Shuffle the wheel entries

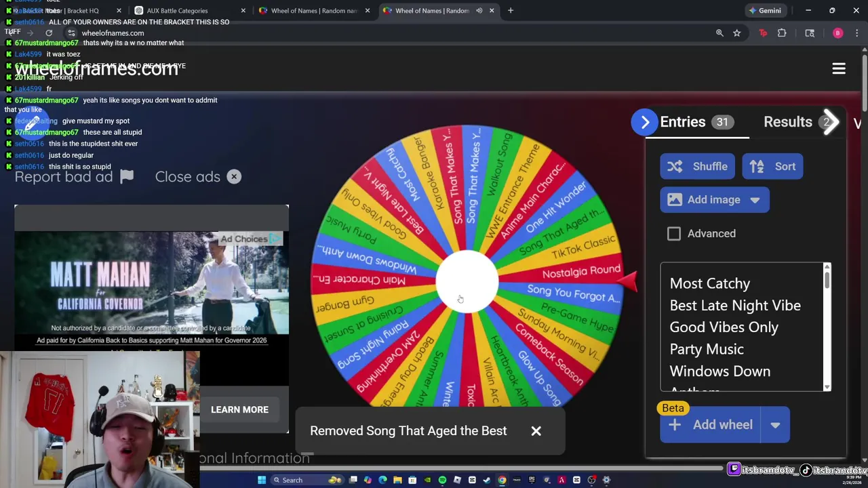click(697, 167)
